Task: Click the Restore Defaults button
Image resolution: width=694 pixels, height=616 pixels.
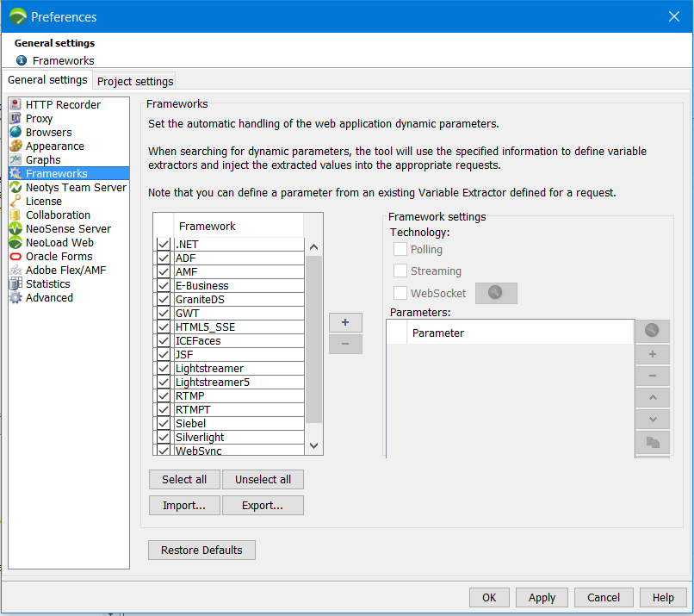Action: click(201, 551)
